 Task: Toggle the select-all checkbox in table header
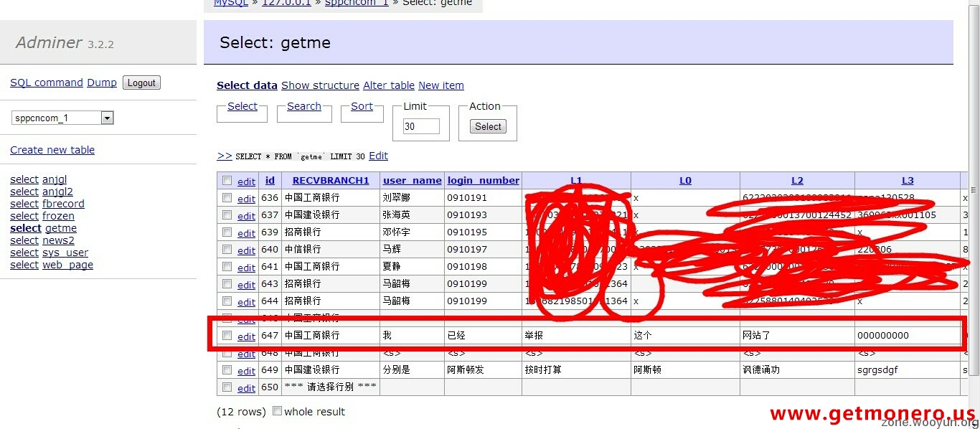click(x=227, y=181)
